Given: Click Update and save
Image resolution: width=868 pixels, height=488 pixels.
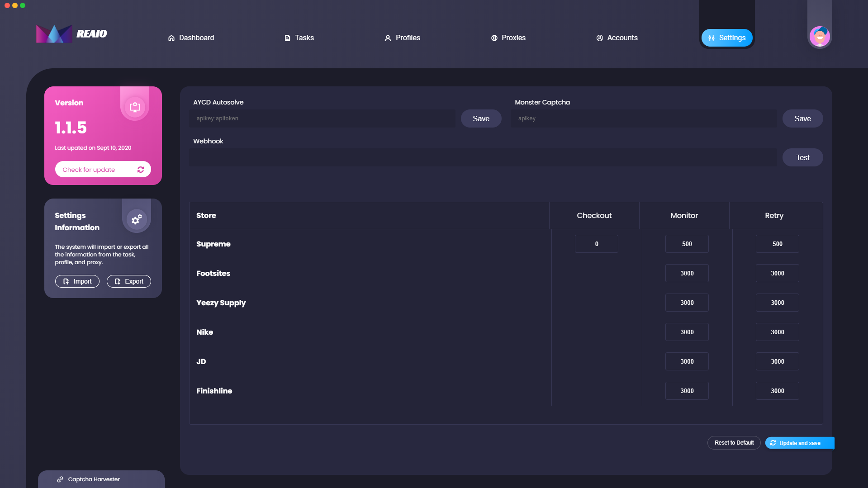Looking at the screenshot, I should click(799, 443).
